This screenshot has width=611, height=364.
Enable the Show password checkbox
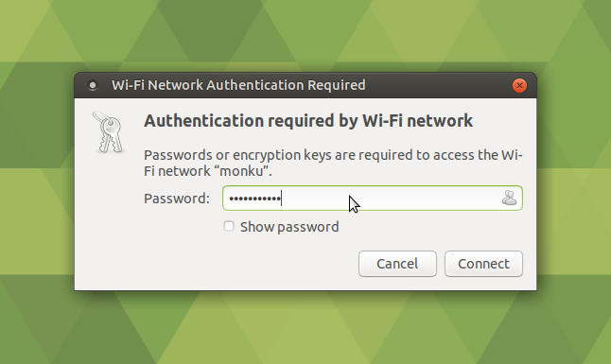229,226
